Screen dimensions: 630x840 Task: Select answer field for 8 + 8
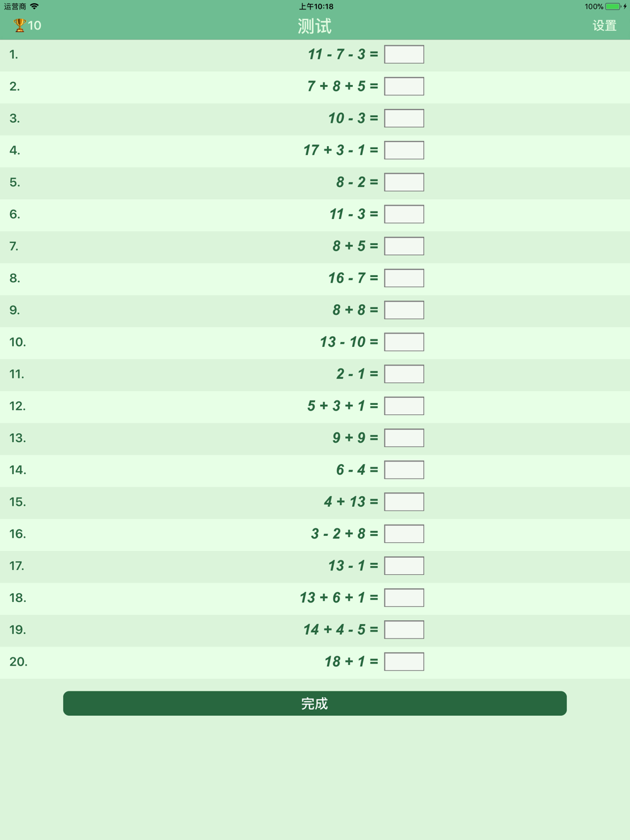tap(404, 310)
